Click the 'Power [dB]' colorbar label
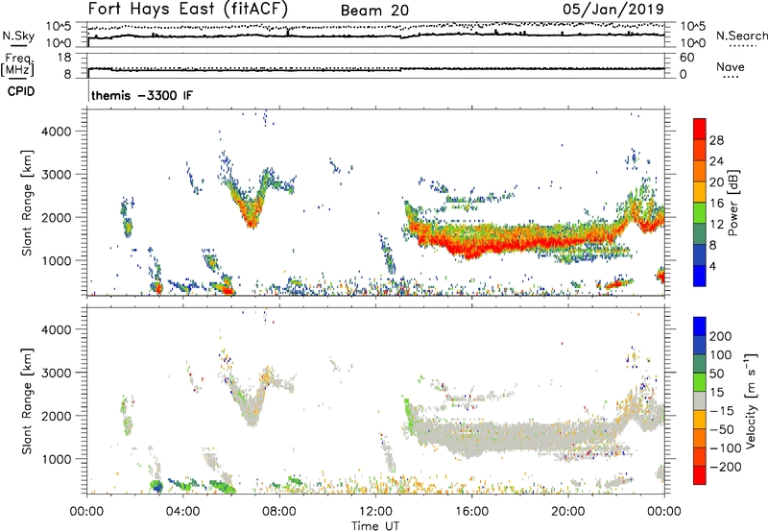Viewport: 768px width, 532px height. click(733, 203)
